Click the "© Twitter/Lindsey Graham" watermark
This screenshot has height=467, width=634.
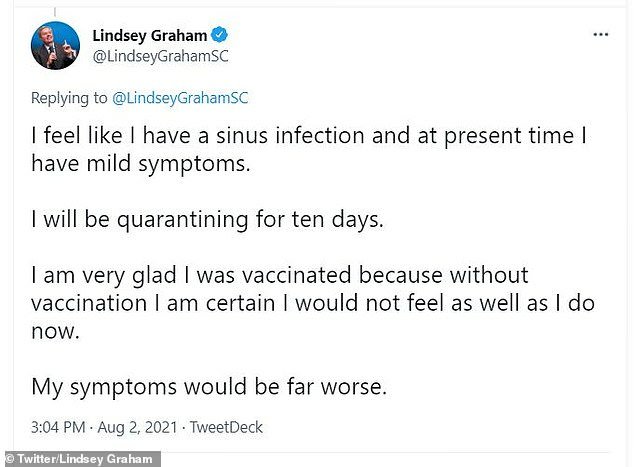point(80,459)
